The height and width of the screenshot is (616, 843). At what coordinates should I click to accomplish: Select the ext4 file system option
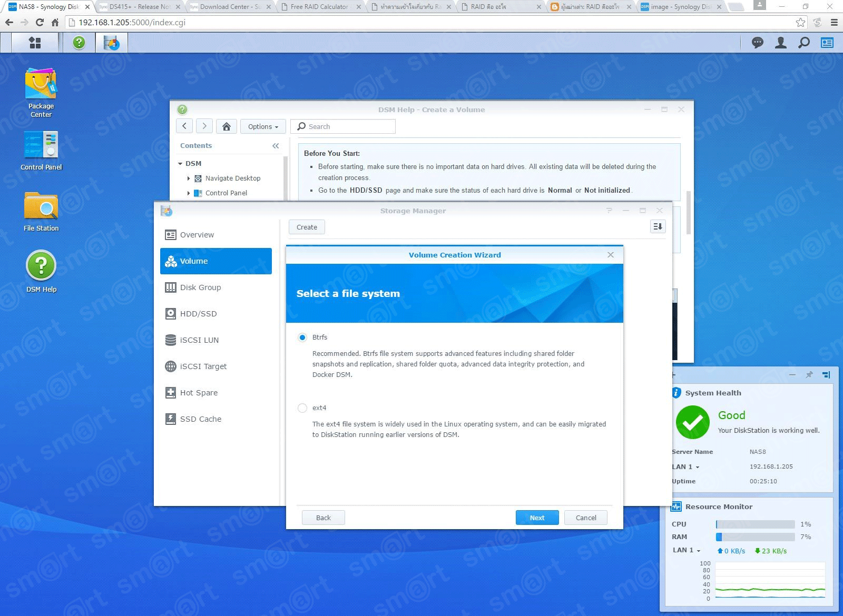[302, 408]
